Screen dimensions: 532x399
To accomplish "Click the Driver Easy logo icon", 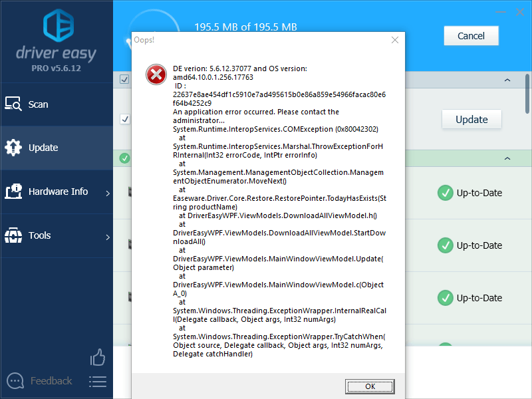I will tap(59, 25).
